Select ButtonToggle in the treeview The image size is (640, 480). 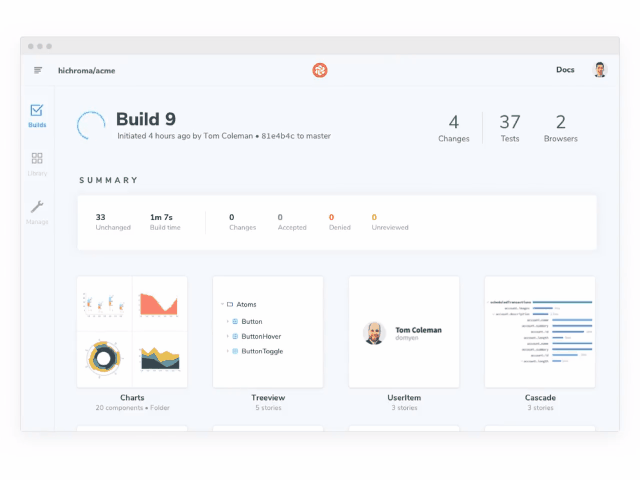263,351
